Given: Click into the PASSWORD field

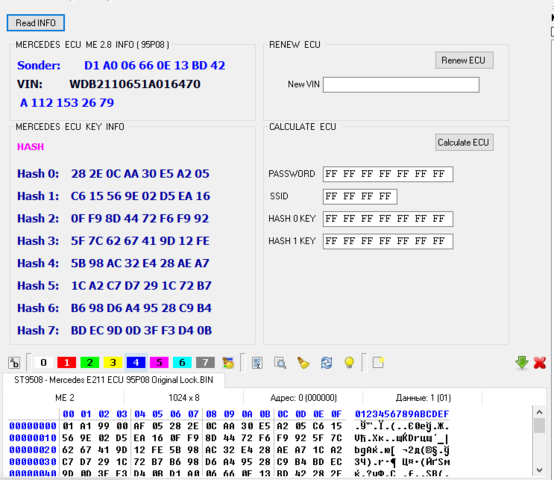Looking at the screenshot, I should [x=388, y=174].
